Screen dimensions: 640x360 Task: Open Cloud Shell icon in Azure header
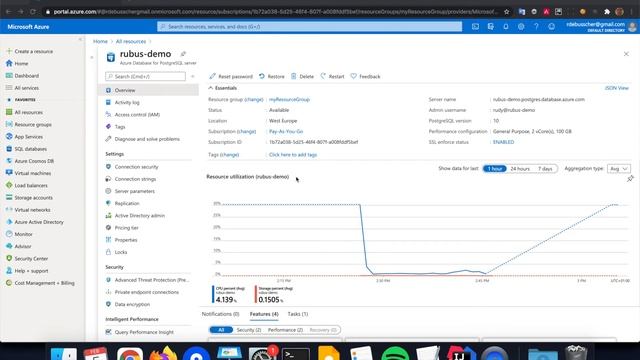pos(475,27)
